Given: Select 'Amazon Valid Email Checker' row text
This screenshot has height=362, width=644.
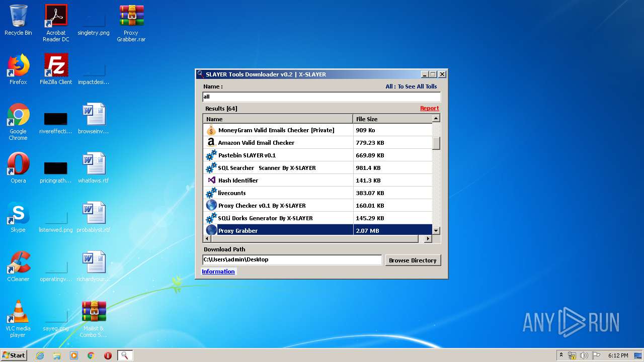Looking at the screenshot, I should pos(256,143).
